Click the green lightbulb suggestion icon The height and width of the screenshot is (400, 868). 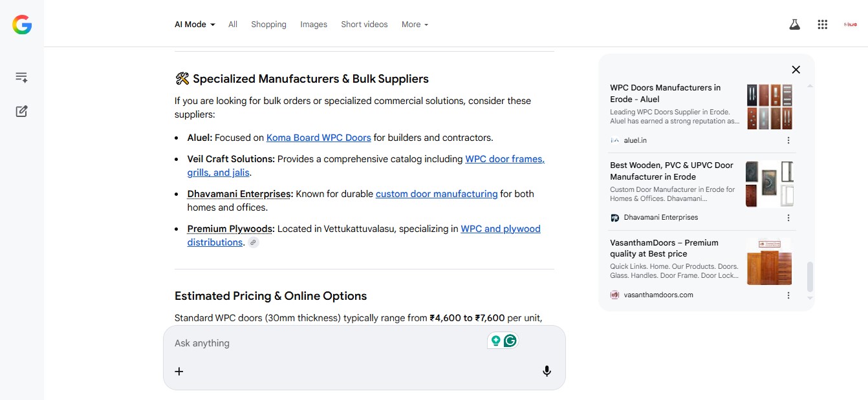(x=496, y=341)
